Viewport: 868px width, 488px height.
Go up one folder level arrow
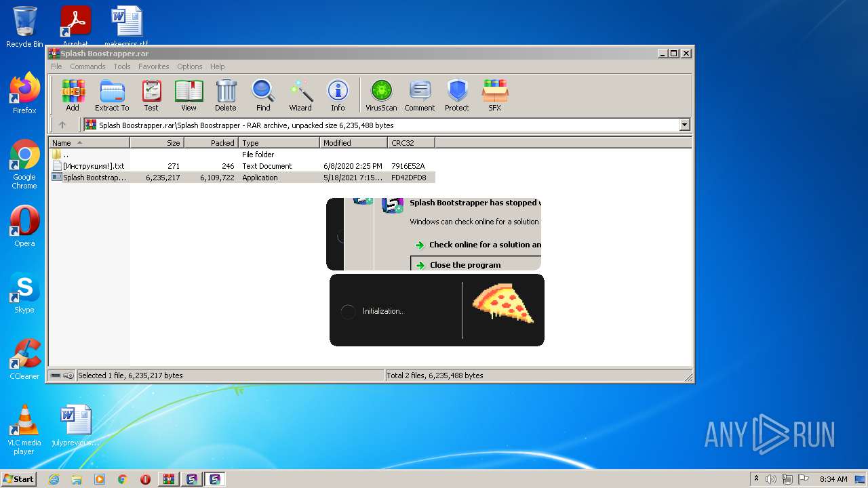pyautogui.click(x=62, y=125)
